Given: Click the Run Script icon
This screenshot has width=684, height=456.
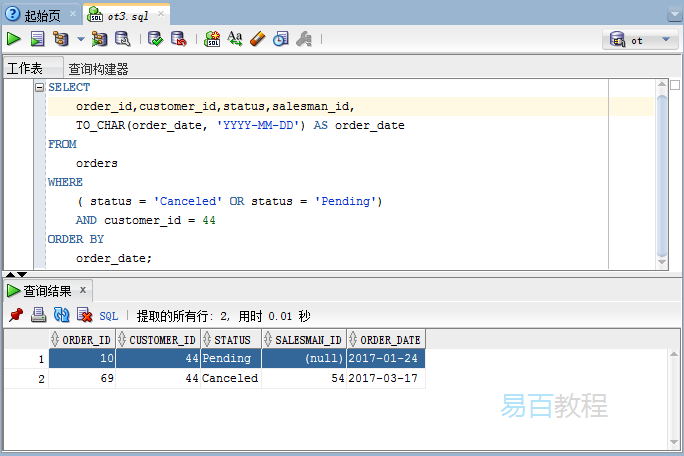Looking at the screenshot, I should pyautogui.click(x=37, y=39).
